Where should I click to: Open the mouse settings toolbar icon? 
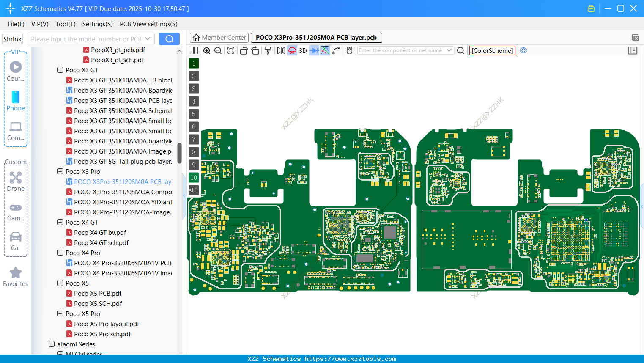[x=349, y=50]
